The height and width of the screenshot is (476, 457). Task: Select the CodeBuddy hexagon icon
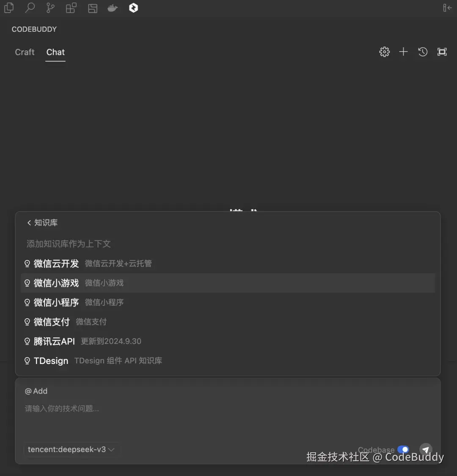(133, 8)
